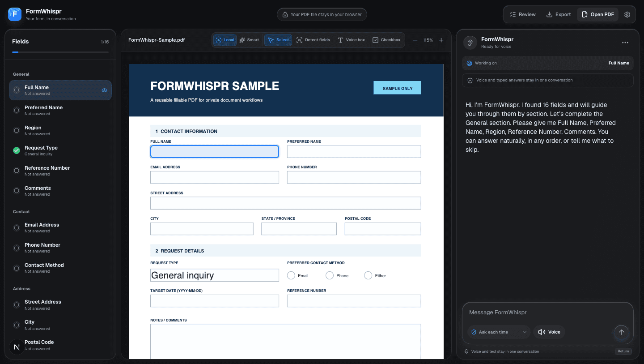The height and width of the screenshot is (364, 644).
Task: Click the fields progress bar
Action: pos(60,52)
